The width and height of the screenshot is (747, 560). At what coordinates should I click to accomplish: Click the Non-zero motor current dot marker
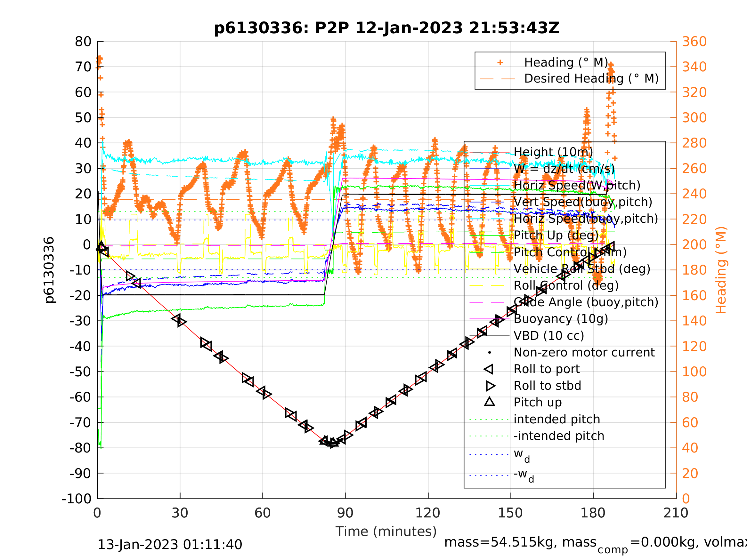pos(490,352)
